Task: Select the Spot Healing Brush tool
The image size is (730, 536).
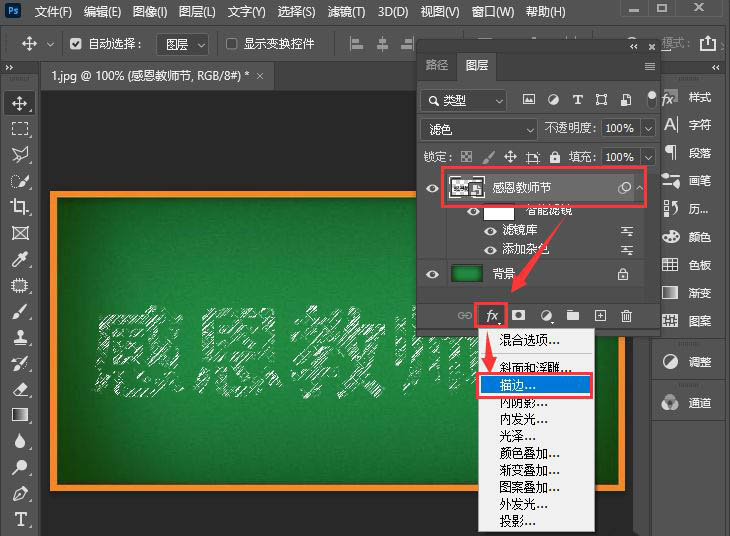Action: coord(20,285)
